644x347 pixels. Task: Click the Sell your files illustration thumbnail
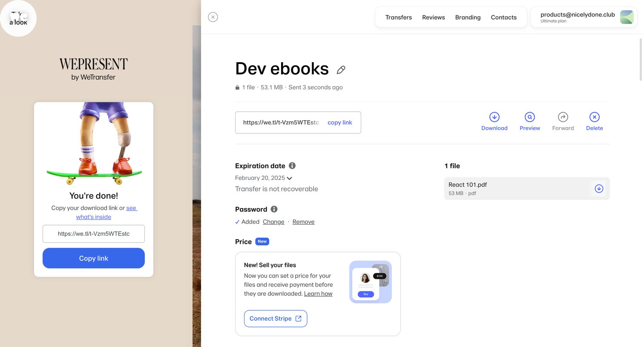[x=370, y=282]
